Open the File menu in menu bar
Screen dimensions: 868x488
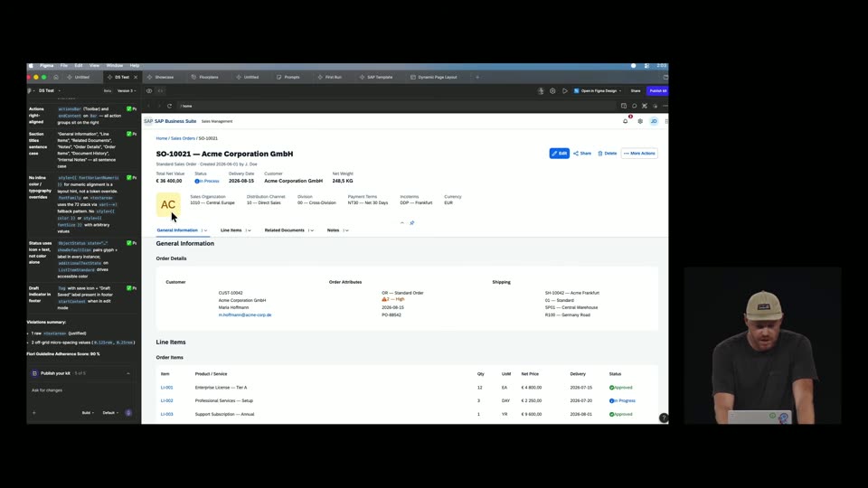(63, 65)
